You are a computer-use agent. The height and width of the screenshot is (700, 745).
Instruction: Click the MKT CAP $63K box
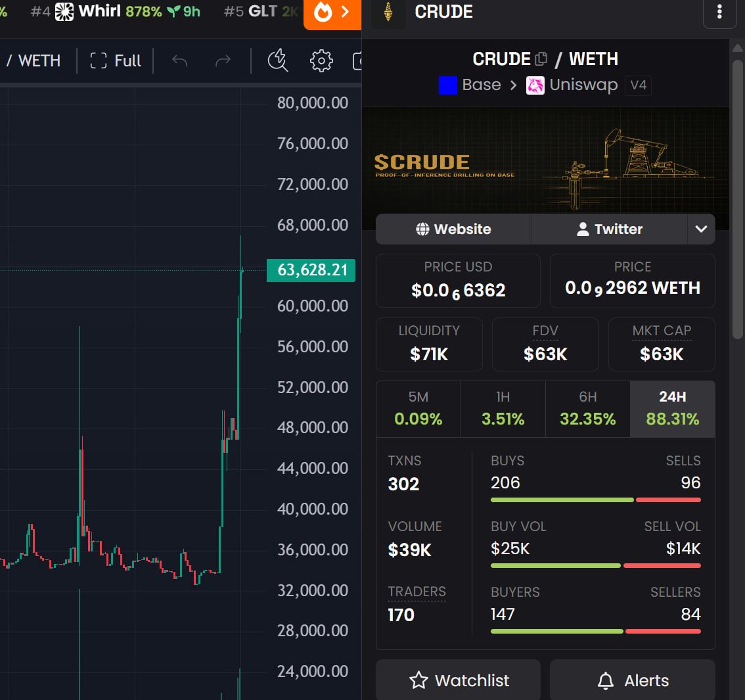(662, 344)
